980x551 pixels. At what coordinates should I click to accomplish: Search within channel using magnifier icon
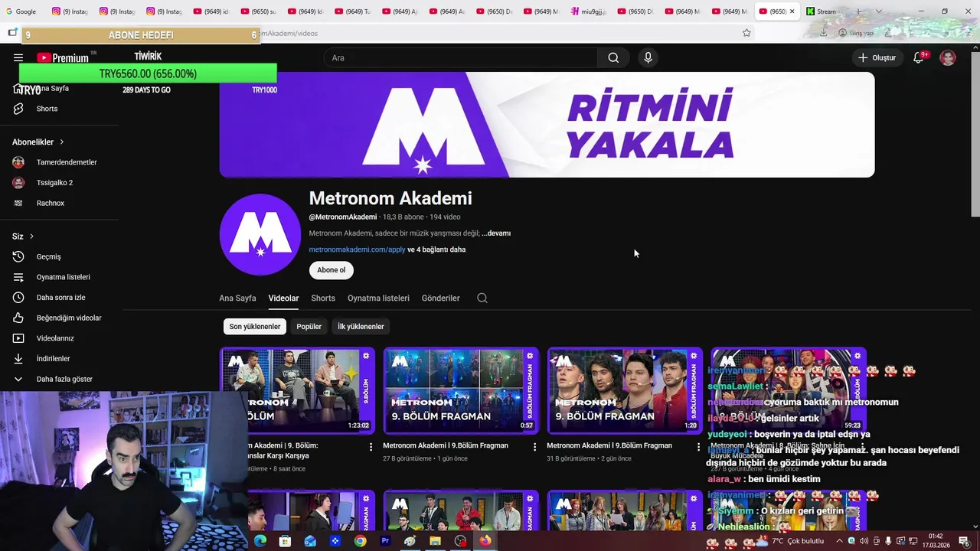[x=482, y=298]
